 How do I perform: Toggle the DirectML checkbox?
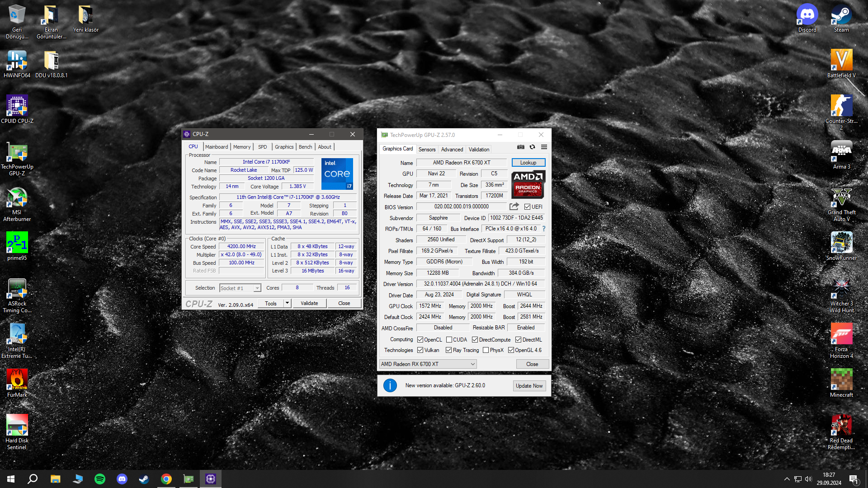[x=519, y=340]
